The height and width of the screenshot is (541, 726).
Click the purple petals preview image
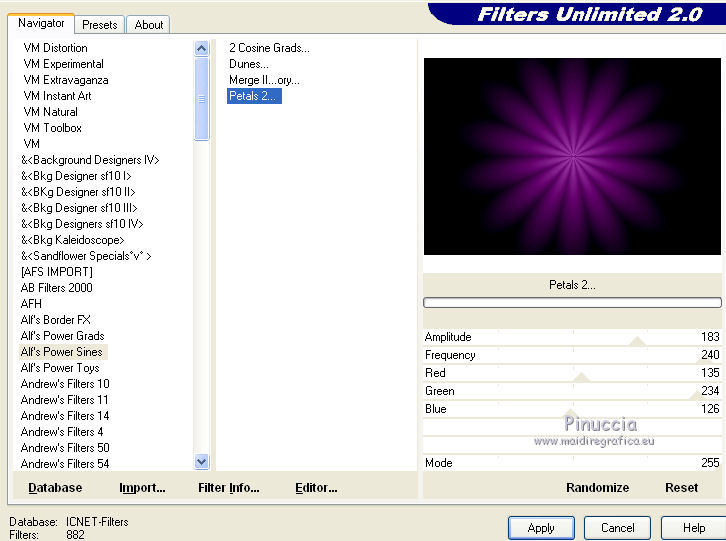pyautogui.click(x=572, y=157)
